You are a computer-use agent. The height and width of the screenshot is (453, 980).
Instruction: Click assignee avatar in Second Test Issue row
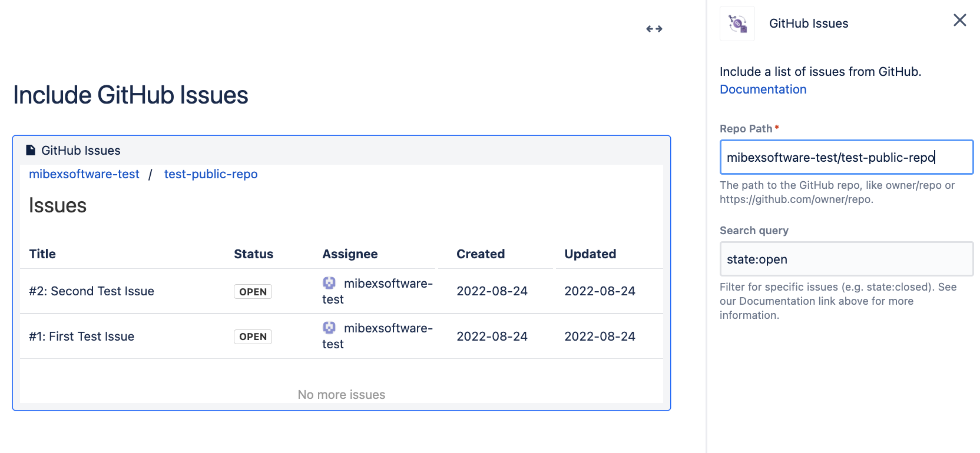click(x=329, y=283)
